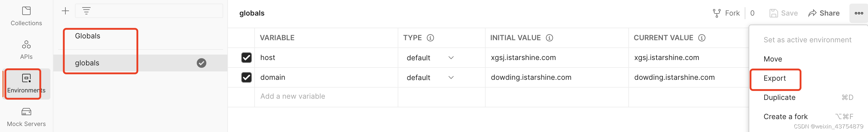Screen dimensions: 868x132
Task: Click the three-dots more actions icon
Action: 859,13
